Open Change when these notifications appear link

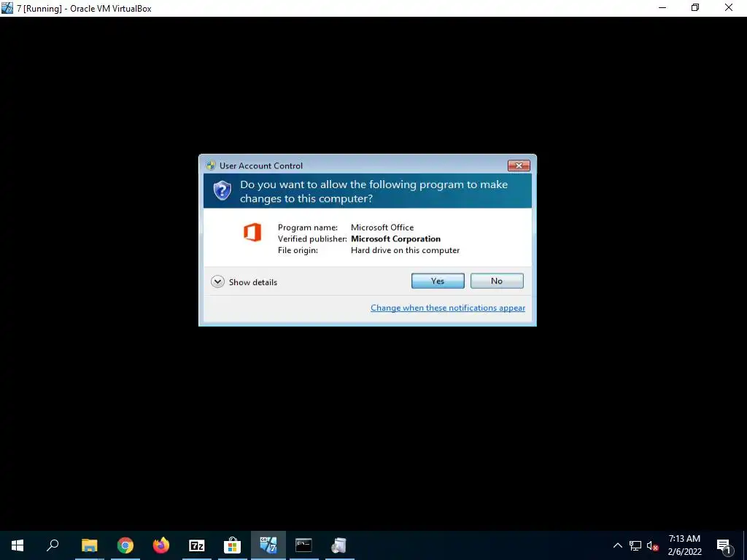[x=448, y=308]
